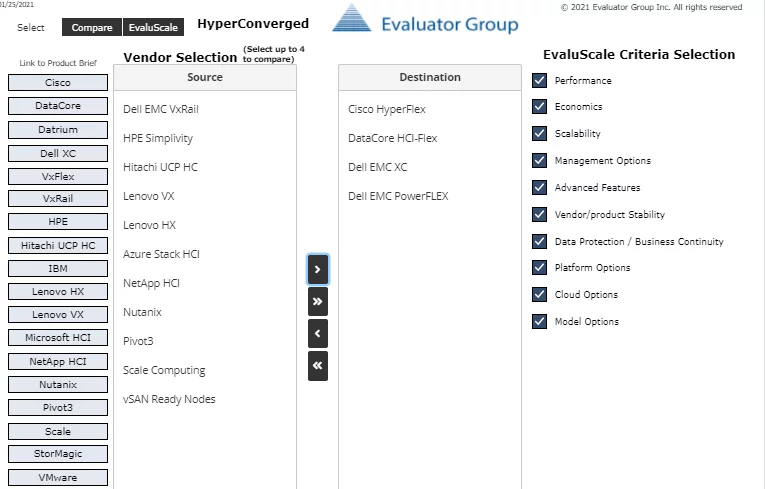The height and width of the screenshot is (489, 765).
Task: Move all vendors to Destination double-arrow
Action: click(318, 302)
